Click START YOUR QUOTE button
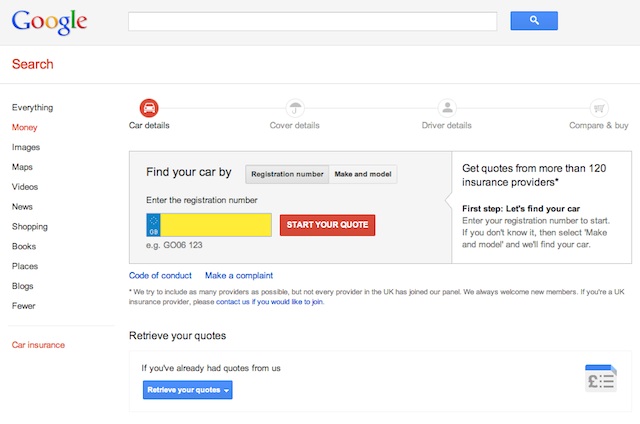Screen dimensions: 640x424 click(x=327, y=225)
